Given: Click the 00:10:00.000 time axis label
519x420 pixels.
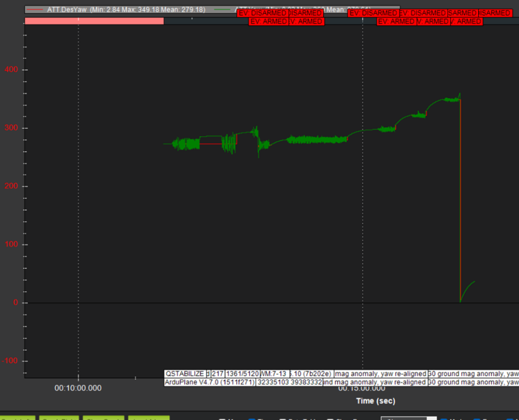Looking at the screenshot, I should pos(78,388).
